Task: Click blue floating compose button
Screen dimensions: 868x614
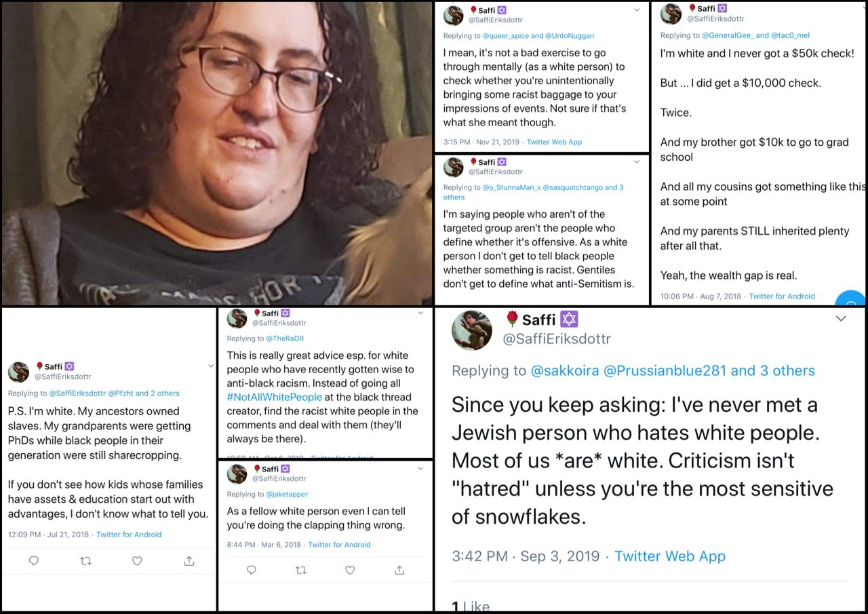Action: point(851,299)
